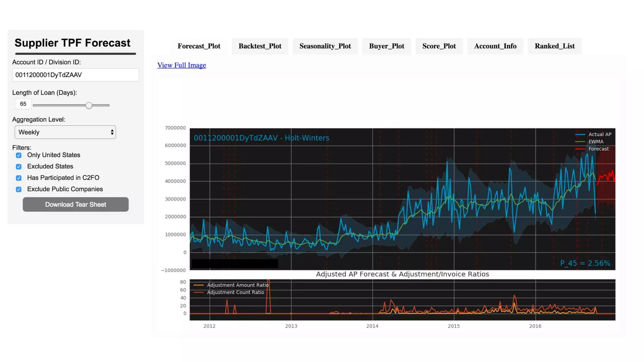Open the Seasonality_Plot tab
Image resolution: width=644 pixels, height=362 pixels.
point(325,46)
